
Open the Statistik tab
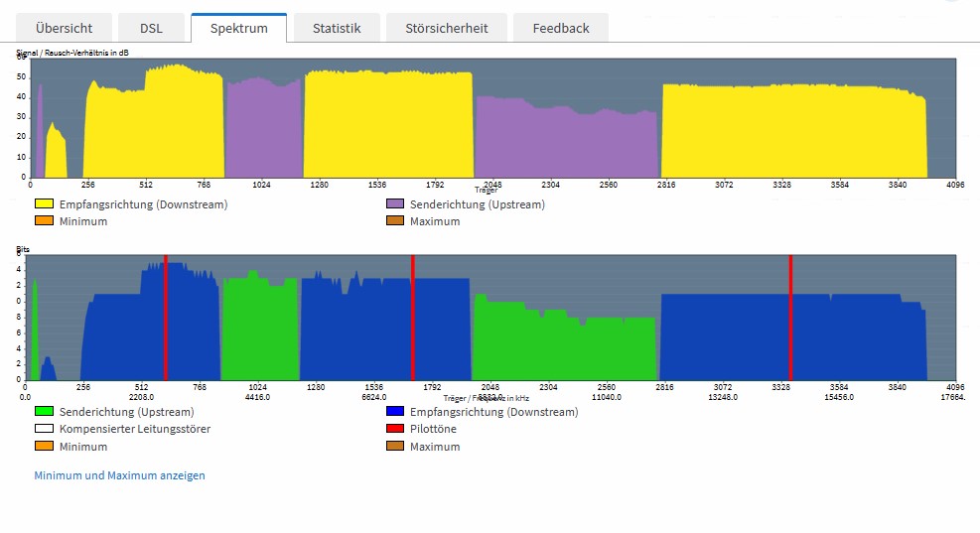(337, 28)
